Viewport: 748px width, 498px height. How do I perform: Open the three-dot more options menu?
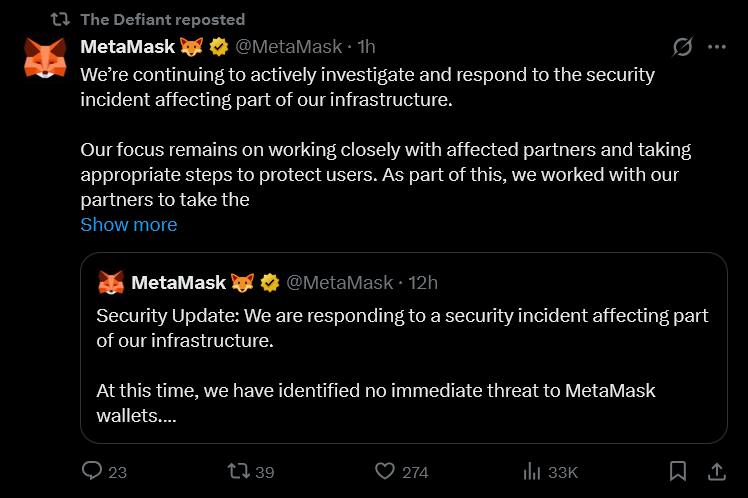[x=717, y=47]
